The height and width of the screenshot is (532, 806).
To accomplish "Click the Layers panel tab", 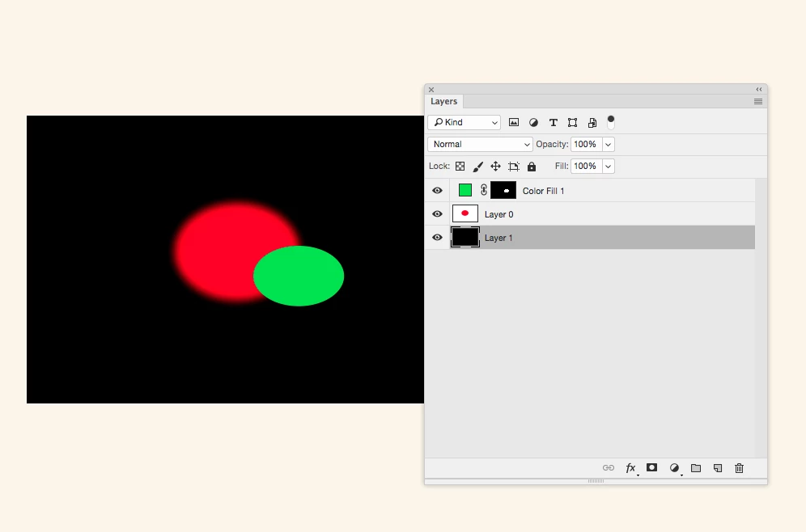I will pos(444,101).
